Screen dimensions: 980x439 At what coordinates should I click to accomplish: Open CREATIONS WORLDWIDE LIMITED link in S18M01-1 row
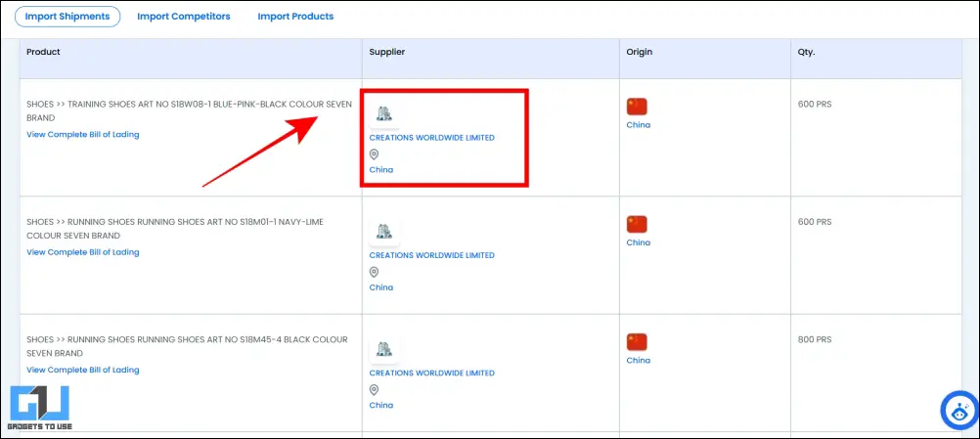[x=432, y=255]
